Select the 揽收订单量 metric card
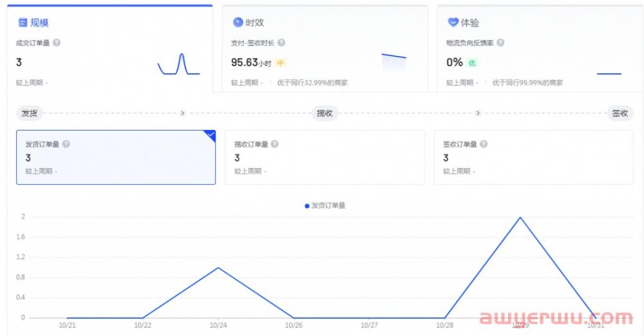Screen dimensions: 644x336 coord(325,157)
